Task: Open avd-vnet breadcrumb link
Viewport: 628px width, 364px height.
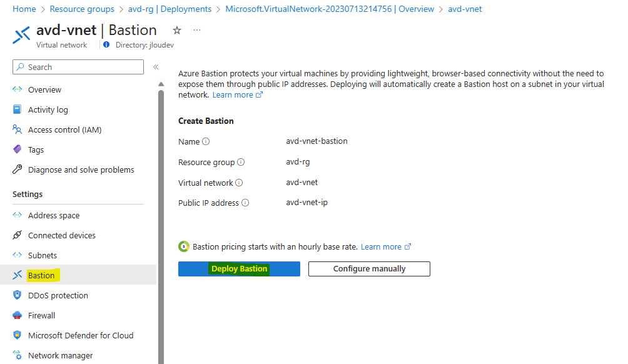Action: tap(465, 9)
